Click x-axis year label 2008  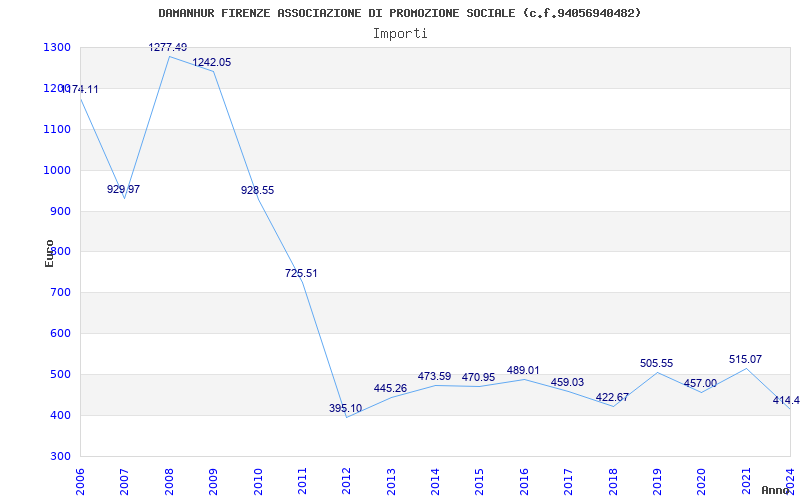pyautogui.click(x=169, y=481)
